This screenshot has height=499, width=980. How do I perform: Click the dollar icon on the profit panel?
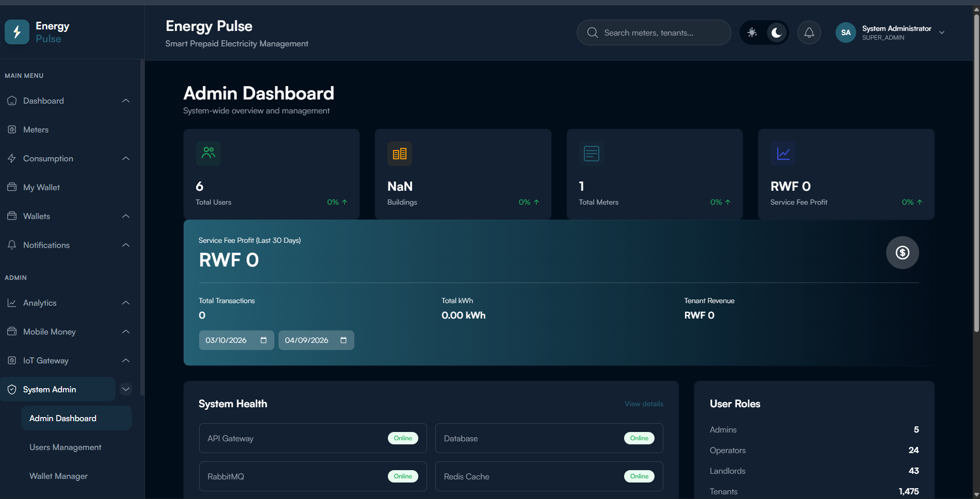(x=902, y=253)
